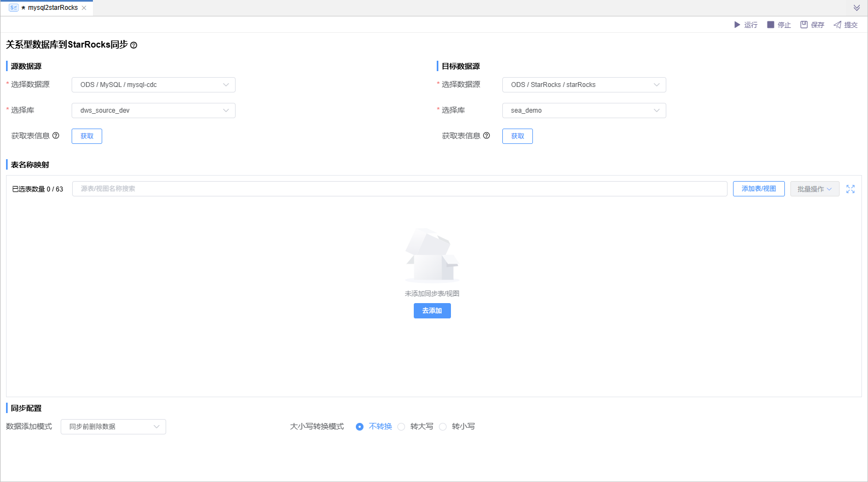Click the blue 去添加 button
The image size is (868, 482).
coord(432,311)
